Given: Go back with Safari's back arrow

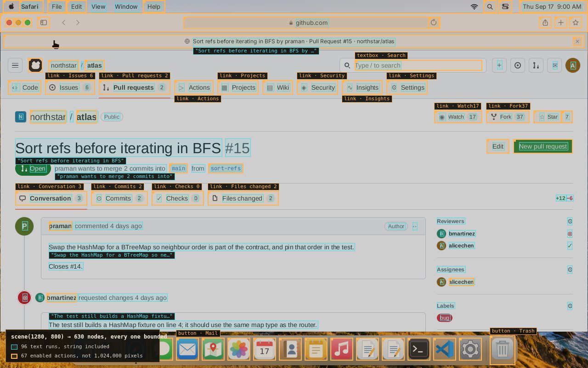Looking at the screenshot, I should (x=64, y=23).
